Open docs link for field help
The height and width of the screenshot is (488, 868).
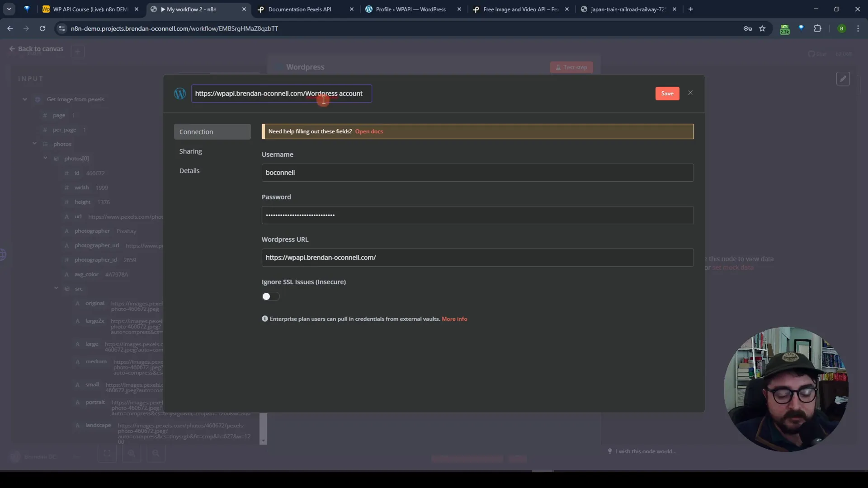coord(369,131)
